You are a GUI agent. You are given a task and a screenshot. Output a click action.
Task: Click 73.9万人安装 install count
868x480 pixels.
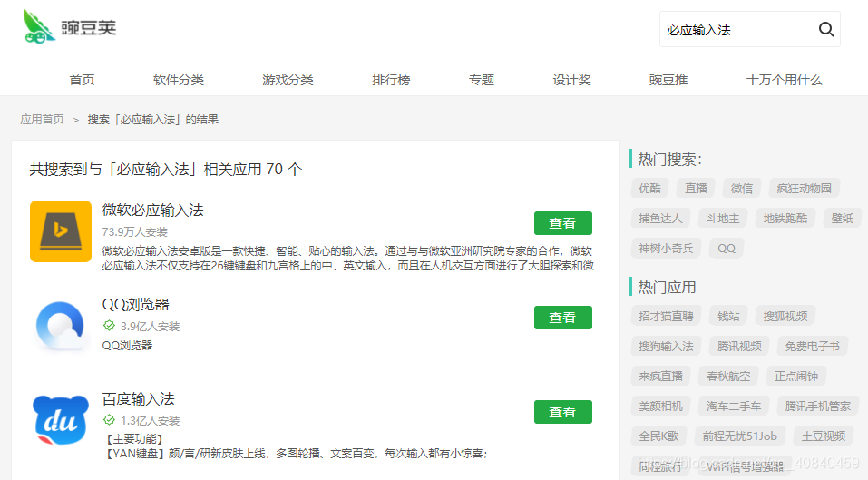pyautogui.click(x=134, y=231)
